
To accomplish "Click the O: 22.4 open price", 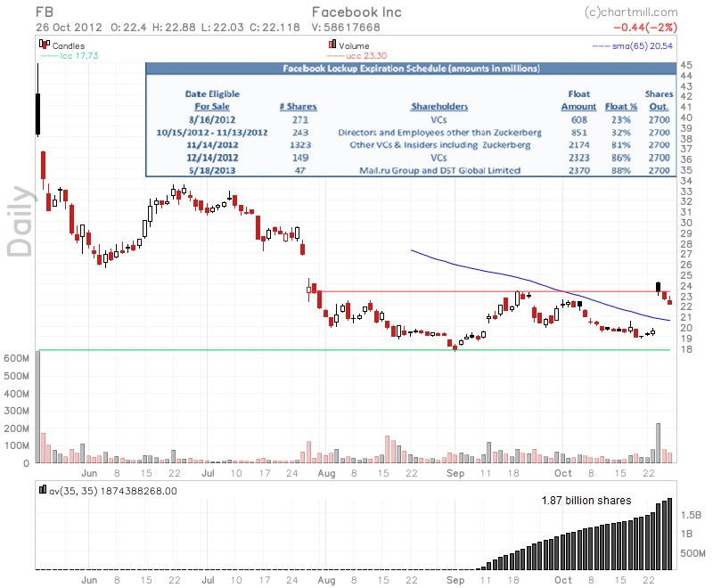I will click(x=128, y=28).
